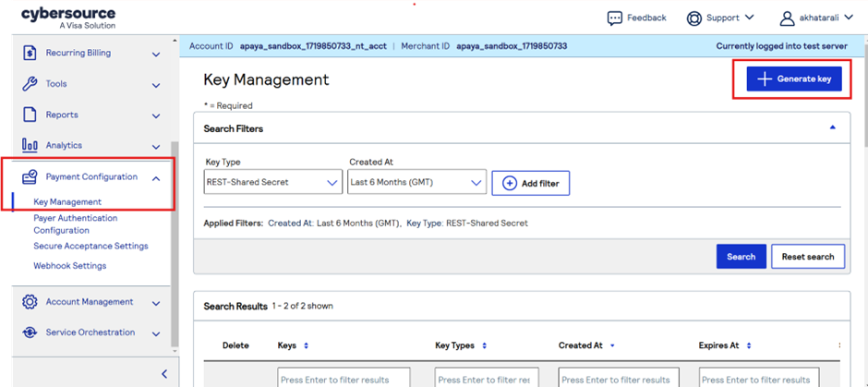868x387 pixels.
Task: Open the Key Type dropdown
Action: (272, 183)
